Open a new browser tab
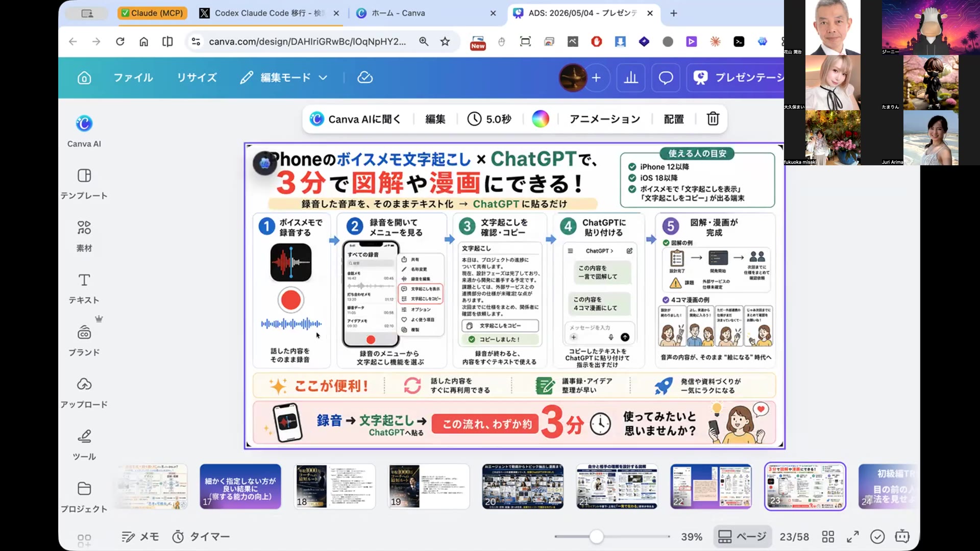 click(674, 13)
